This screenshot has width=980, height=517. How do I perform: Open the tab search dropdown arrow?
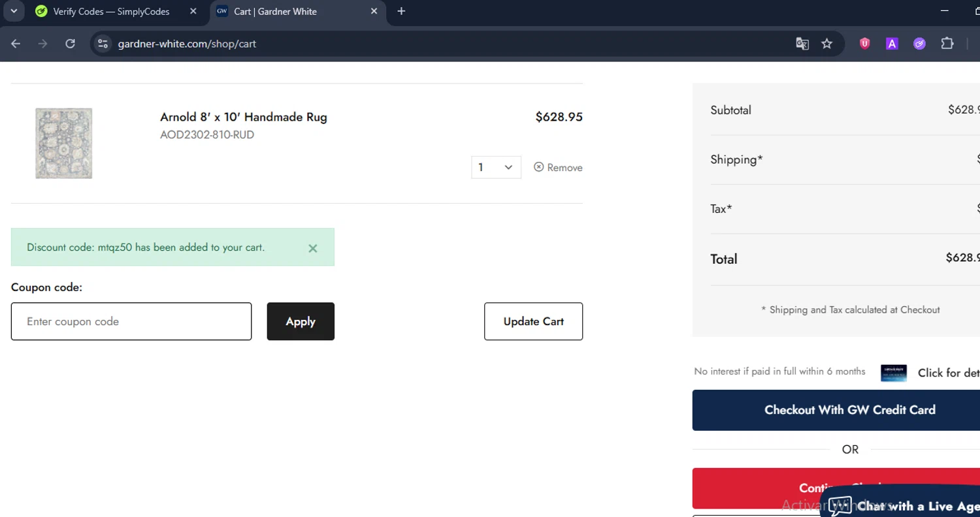click(14, 11)
